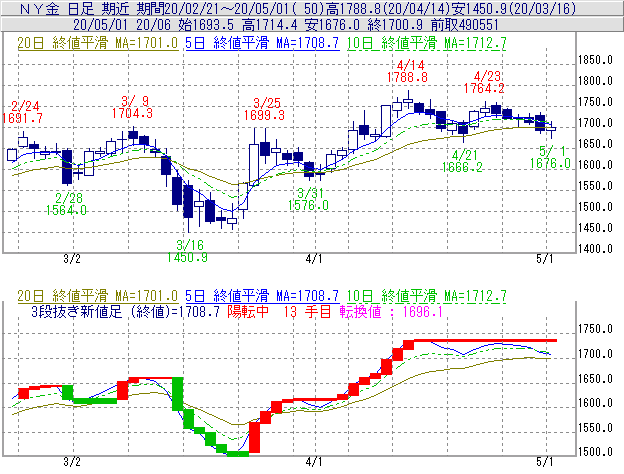Screen dimensions: 624x474
Task: Click the 1800.0 price axis label
Action: [595, 81]
